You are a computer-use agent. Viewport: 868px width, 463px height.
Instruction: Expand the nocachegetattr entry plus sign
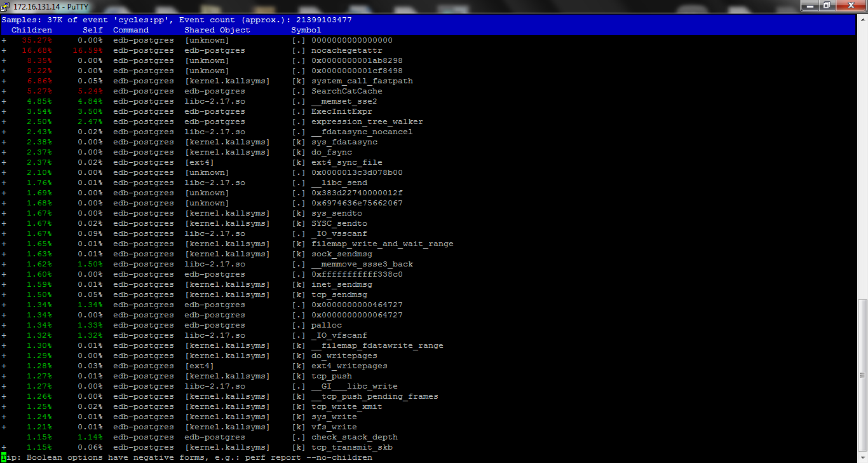point(4,50)
